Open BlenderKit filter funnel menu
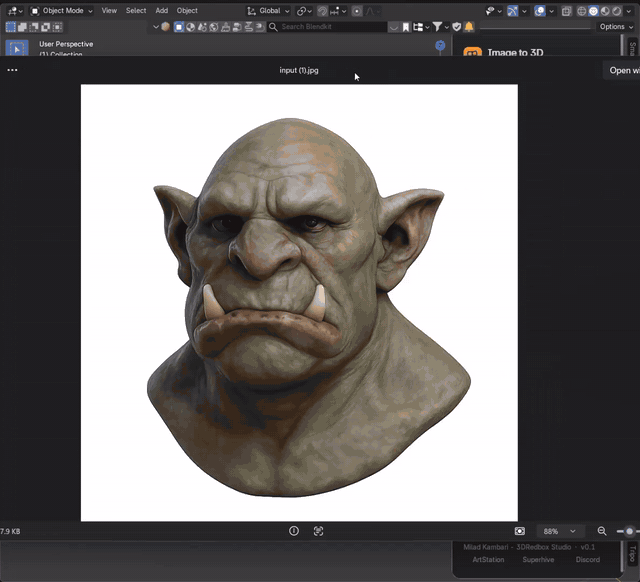640x582 pixels. 440,27
